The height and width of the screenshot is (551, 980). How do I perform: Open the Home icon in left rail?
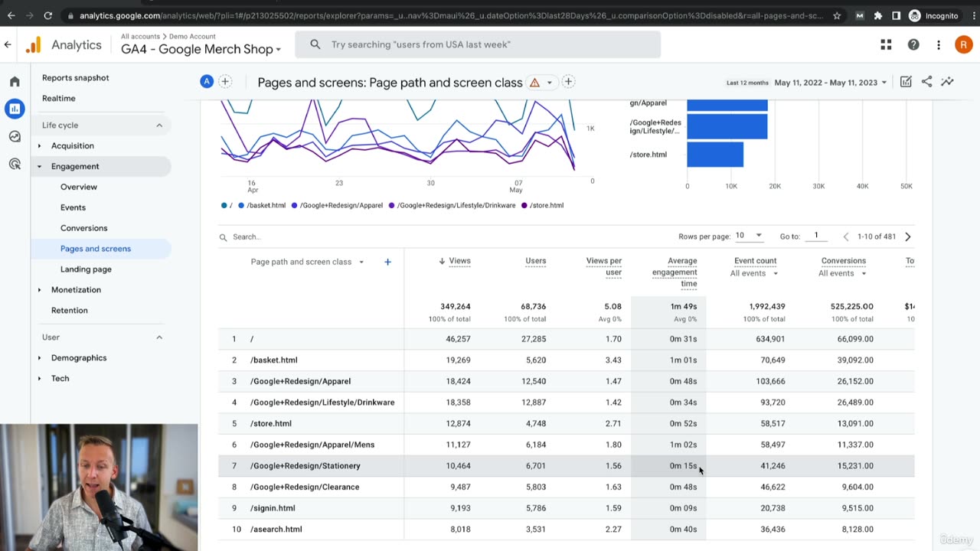[x=15, y=82]
